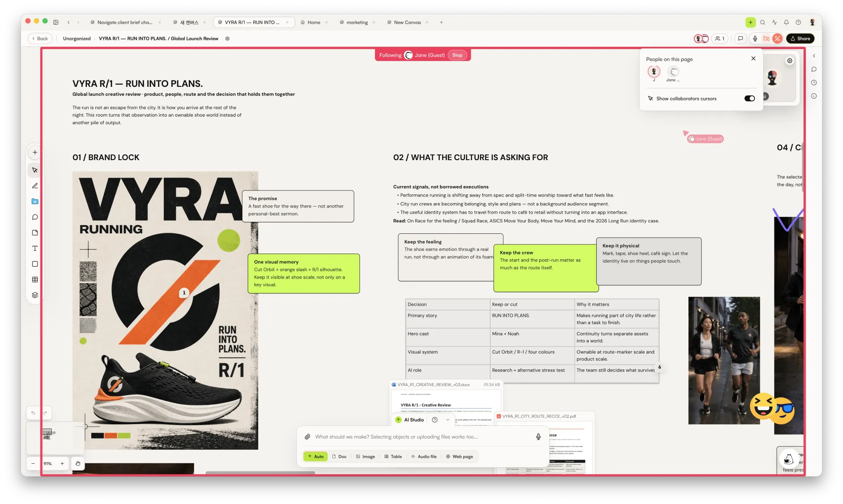Select the sticky note tool
This screenshot has height=504, width=843.
(35, 232)
